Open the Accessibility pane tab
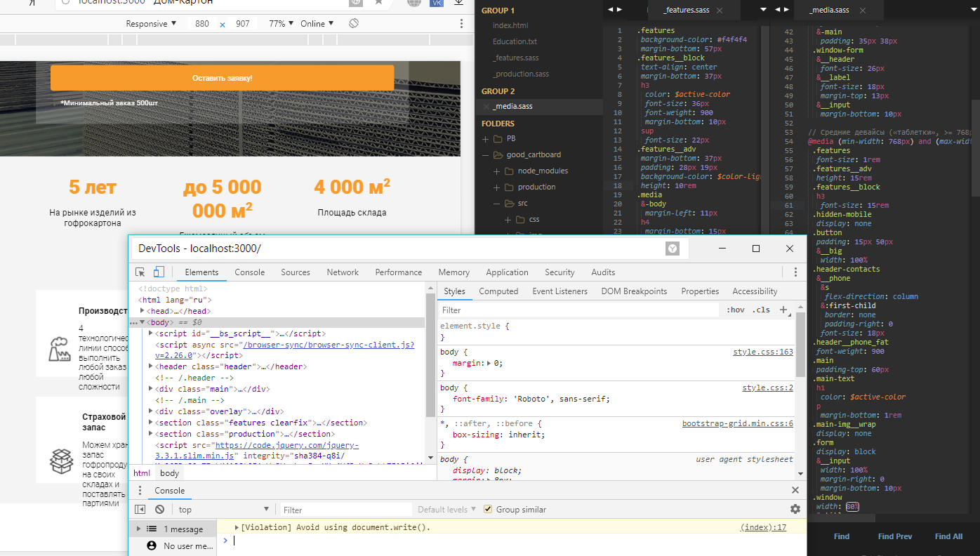Viewport: 980px width, 556px height. [x=755, y=291]
